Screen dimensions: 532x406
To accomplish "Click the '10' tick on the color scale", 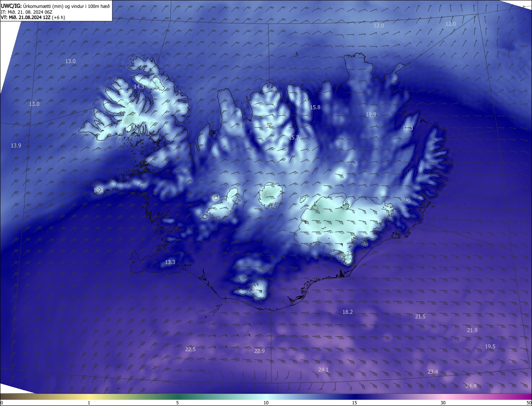I will 266,403.
